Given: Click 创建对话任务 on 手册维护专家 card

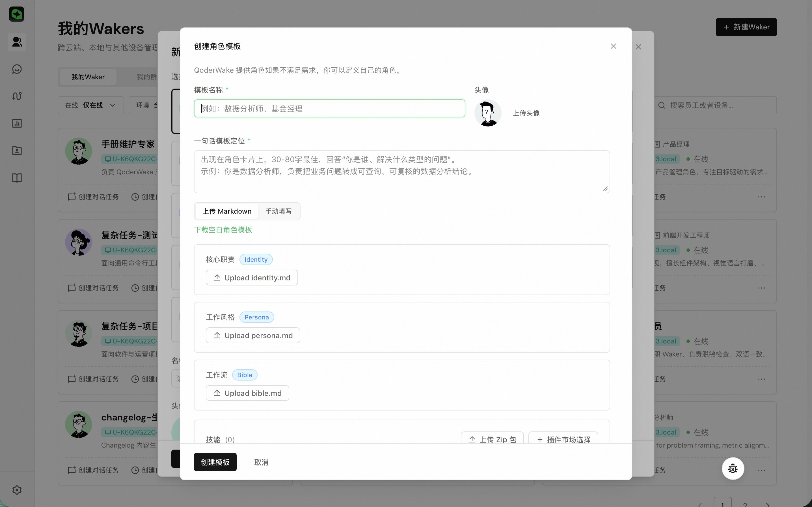Looking at the screenshot, I should [94, 197].
